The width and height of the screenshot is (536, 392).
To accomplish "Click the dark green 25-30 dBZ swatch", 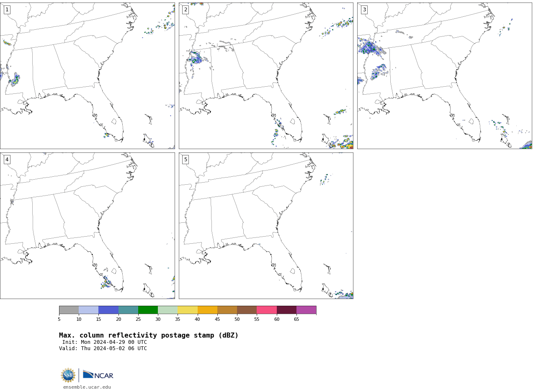I will pos(148,310).
